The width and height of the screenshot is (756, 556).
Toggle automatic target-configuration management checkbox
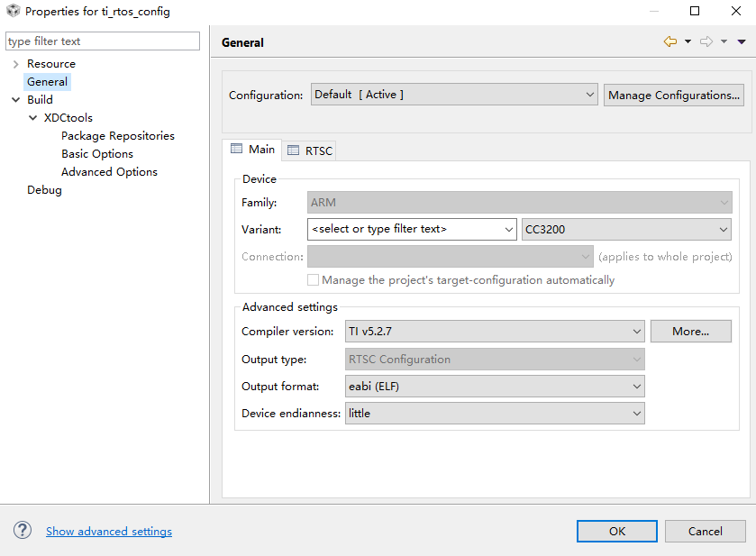point(314,280)
